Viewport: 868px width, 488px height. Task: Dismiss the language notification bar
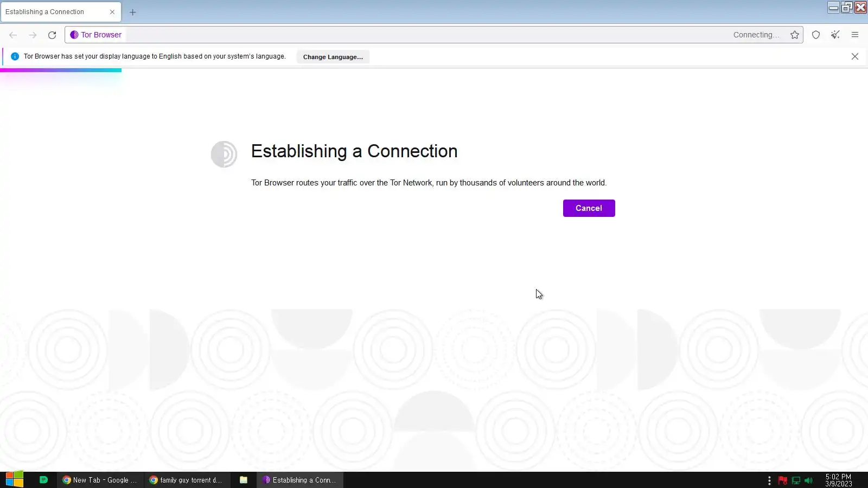pyautogui.click(x=855, y=56)
